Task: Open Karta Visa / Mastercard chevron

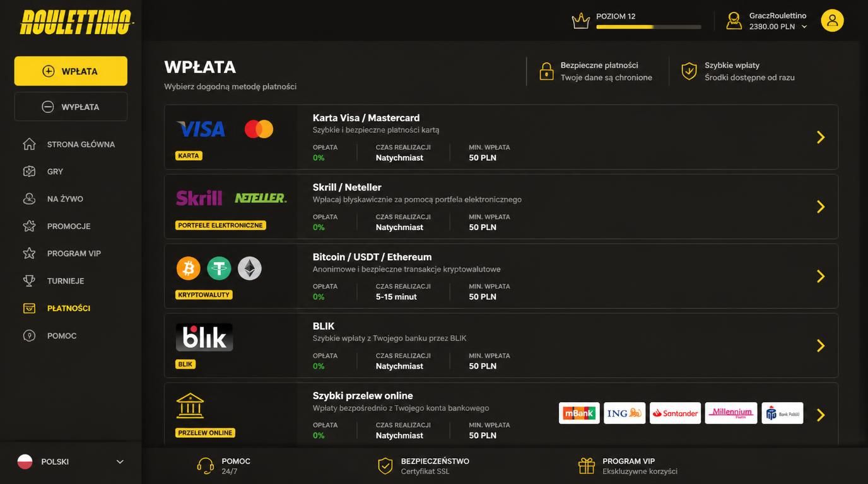Action: click(x=821, y=137)
